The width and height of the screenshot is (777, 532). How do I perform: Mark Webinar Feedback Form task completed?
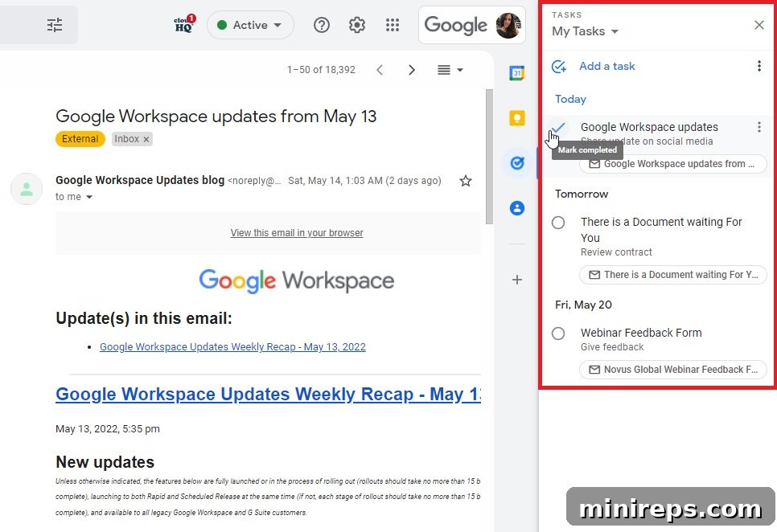click(558, 334)
